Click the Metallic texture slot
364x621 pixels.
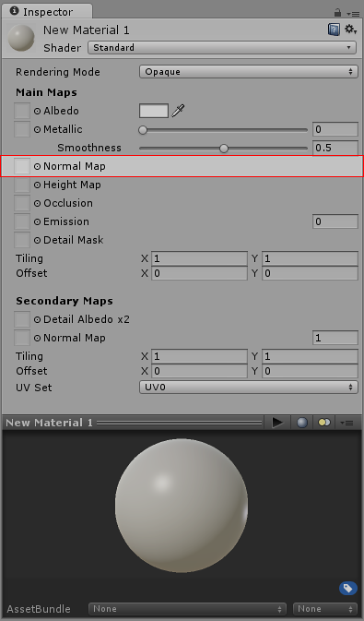pos(22,129)
